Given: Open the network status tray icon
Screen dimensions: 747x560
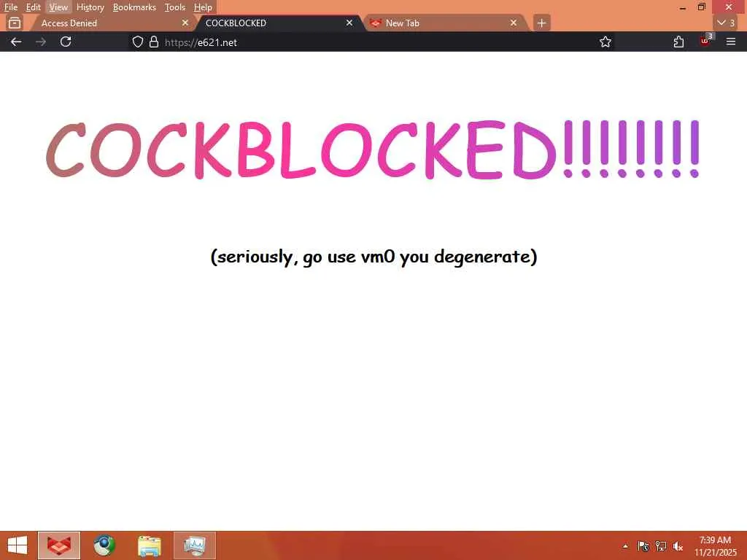Looking at the screenshot, I should click(x=661, y=546).
